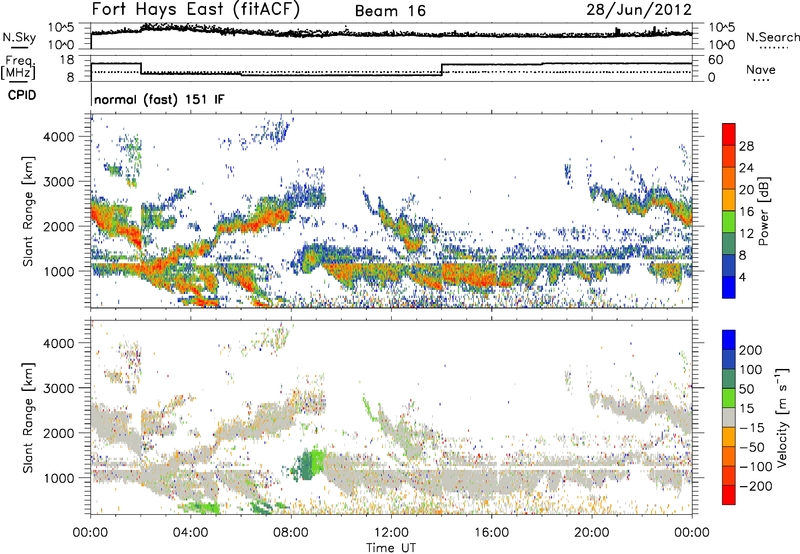The height and width of the screenshot is (554, 800).
Task: Click the date "28/Jun/2012"
Action: (x=639, y=9)
